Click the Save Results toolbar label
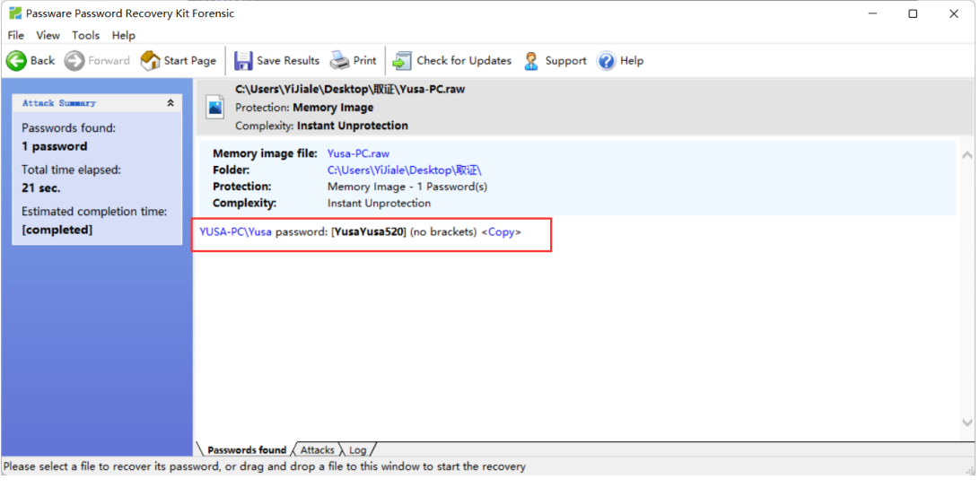This screenshot has height=488, width=980. [x=288, y=61]
